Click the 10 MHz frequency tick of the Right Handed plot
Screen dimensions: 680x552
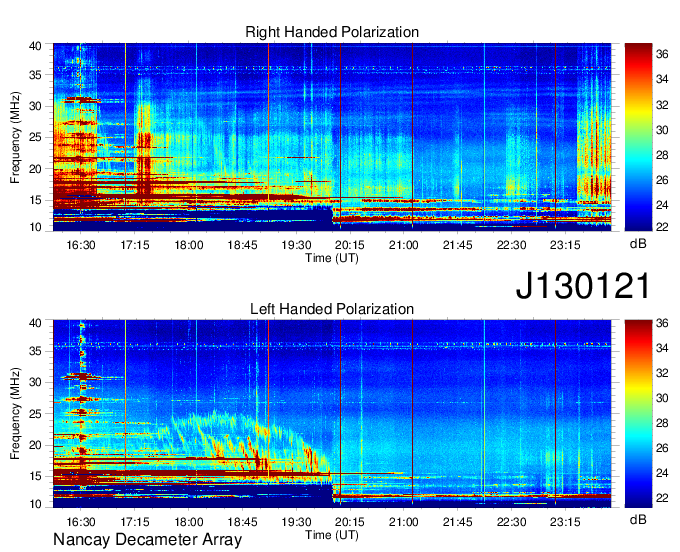coord(36,227)
